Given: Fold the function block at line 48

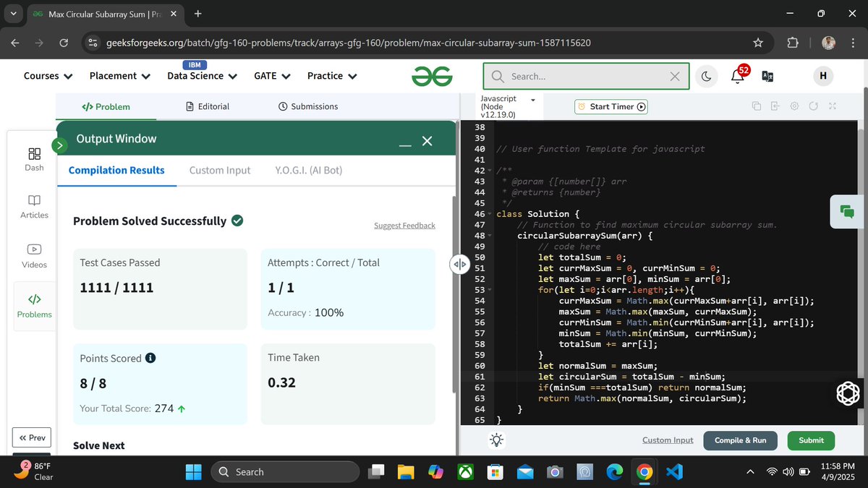Looking at the screenshot, I should (x=491, y=236).
